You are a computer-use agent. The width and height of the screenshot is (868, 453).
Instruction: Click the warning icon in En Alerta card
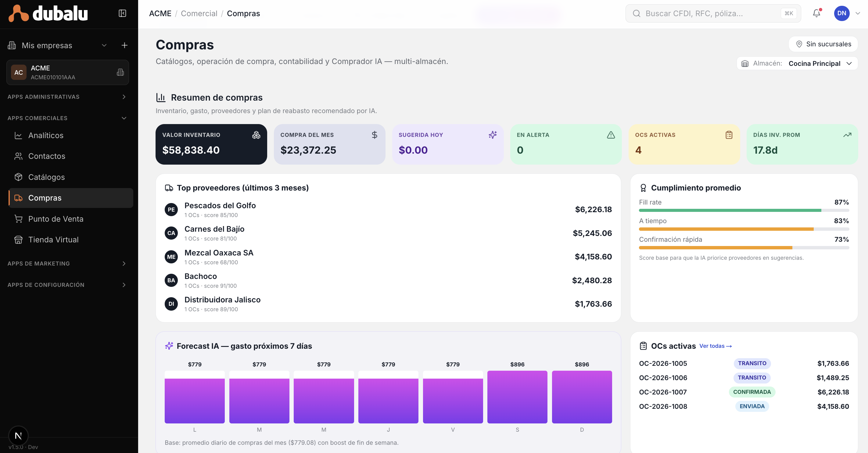[x=611, y=135]
